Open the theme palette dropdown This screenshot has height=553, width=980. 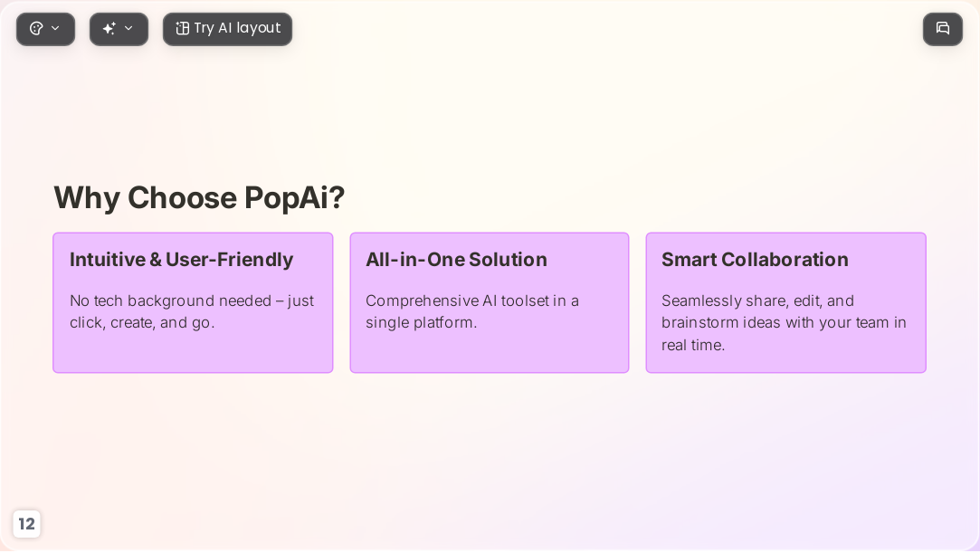(45, 29)
